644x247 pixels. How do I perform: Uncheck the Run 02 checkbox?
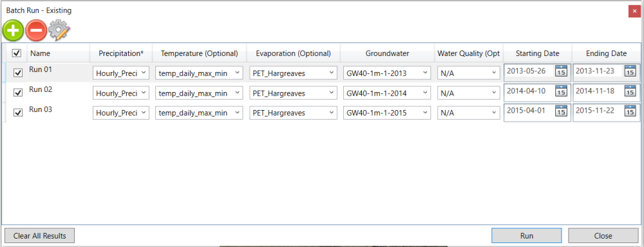coord(18,93)
